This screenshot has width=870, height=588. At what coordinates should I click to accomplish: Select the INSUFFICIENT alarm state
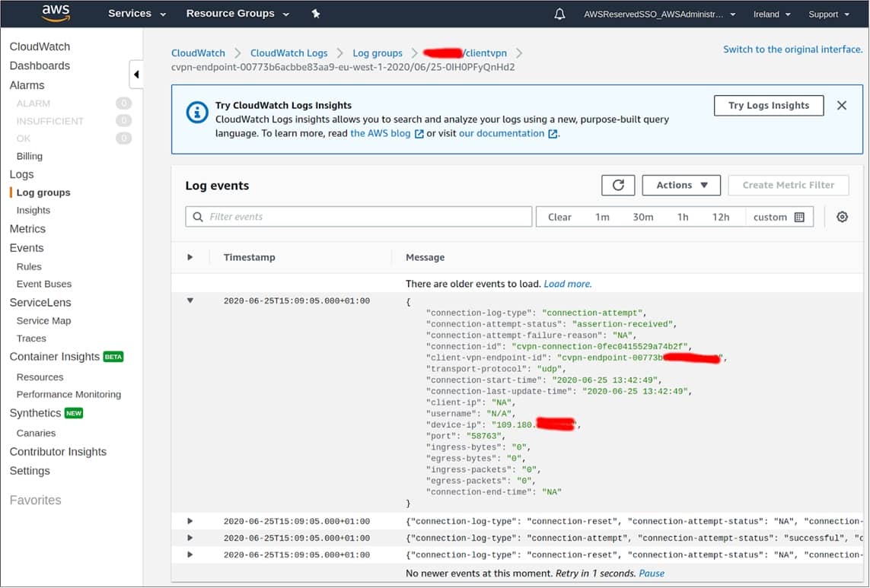[x=50, y=121]
